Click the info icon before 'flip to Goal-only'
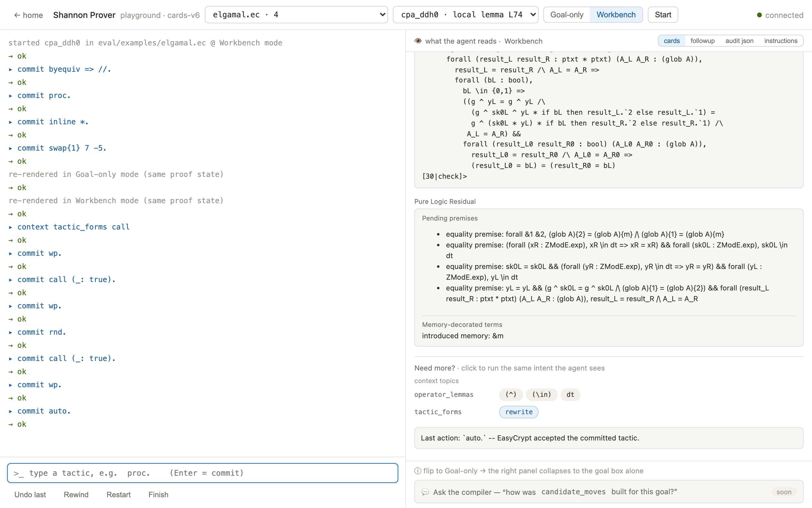 418,471
